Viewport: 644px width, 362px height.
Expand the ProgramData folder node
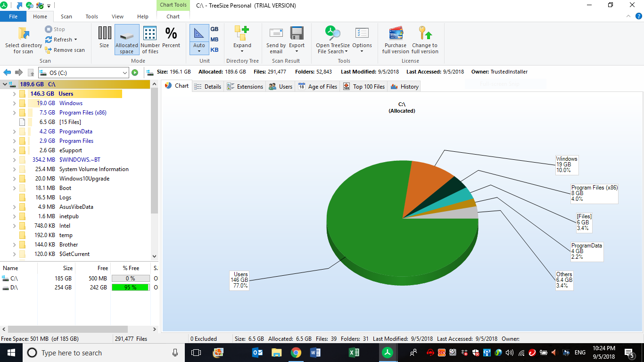(15, 132)
